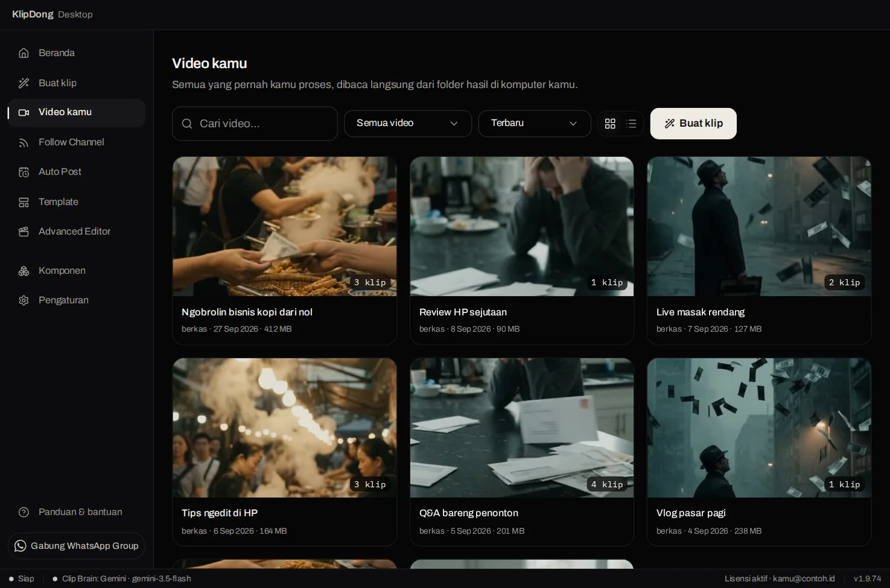Open the Semua video filter dropdown
This screenshot has height=588, width=890.
pyautogui.click(x=408, y=124)
